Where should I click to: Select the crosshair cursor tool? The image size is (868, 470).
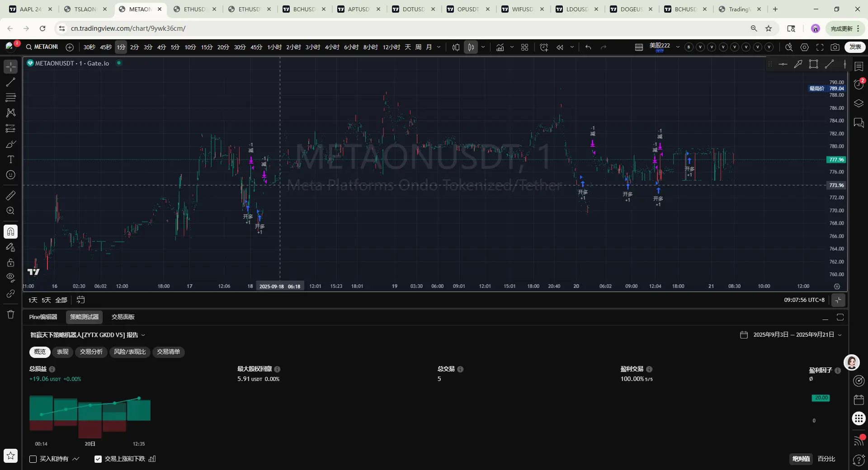coord(11,67)
